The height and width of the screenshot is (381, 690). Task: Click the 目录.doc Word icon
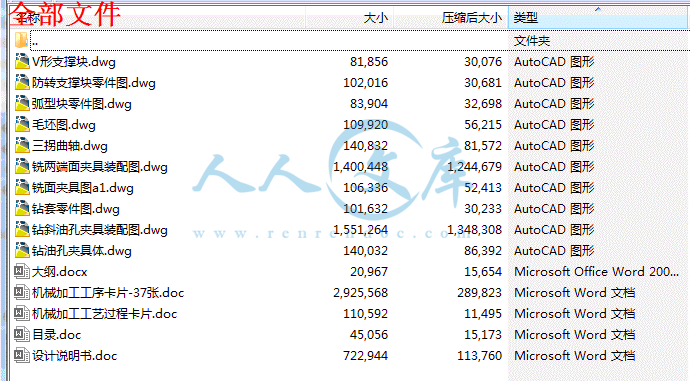coord(22,334)
